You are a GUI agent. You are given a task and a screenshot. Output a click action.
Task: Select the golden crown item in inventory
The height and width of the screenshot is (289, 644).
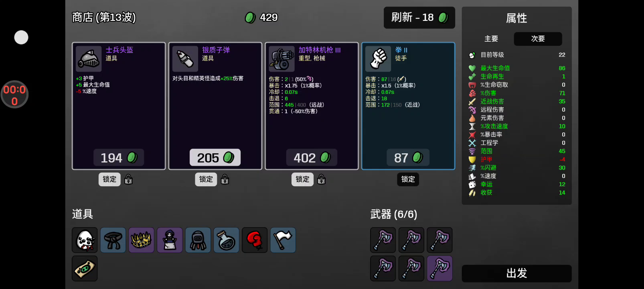pyautogui.click(x=141, y=240)
